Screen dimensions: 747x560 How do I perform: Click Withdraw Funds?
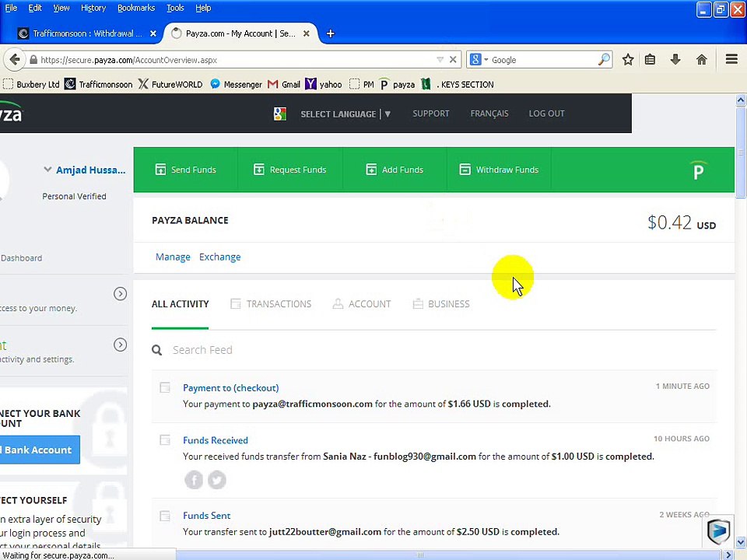499,170
